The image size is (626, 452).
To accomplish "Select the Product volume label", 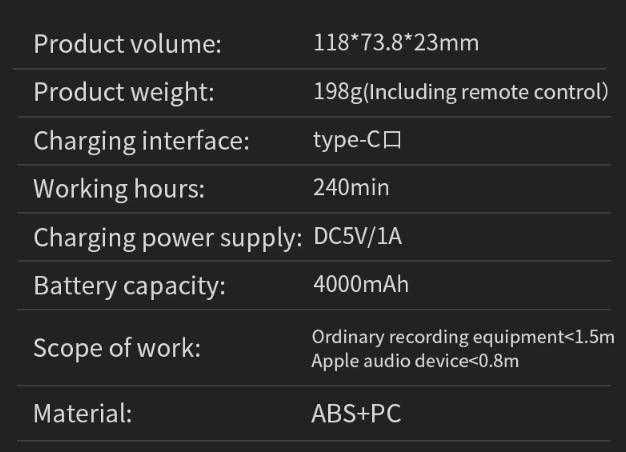I will [128, 44].
